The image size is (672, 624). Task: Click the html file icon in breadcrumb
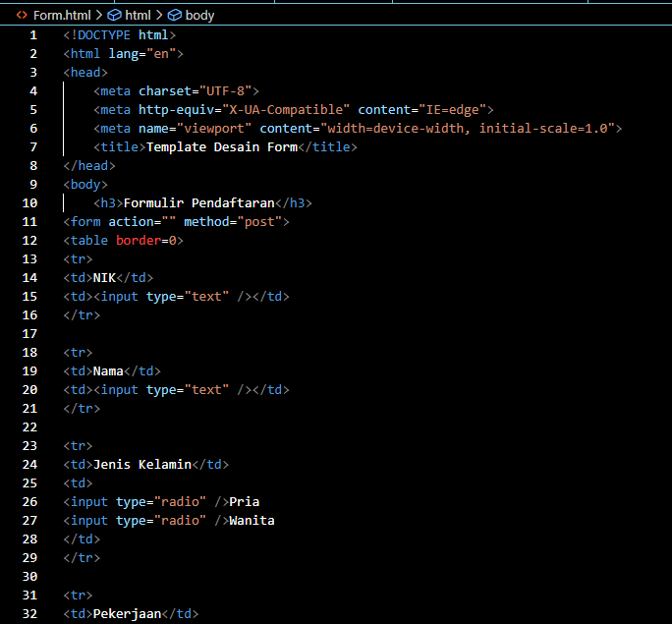(x=22, y=16)
